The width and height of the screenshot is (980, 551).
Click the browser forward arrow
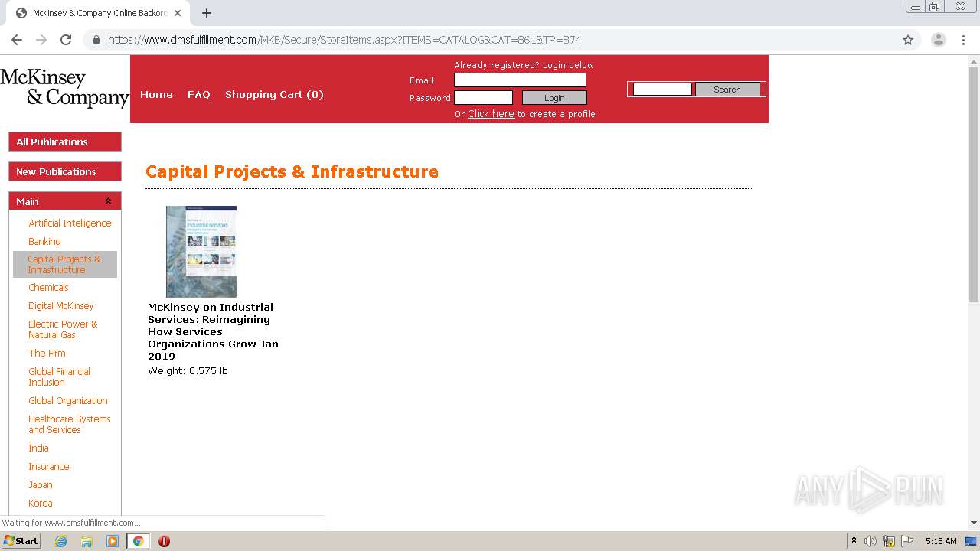pyautogui.click(x=41, y=40)
